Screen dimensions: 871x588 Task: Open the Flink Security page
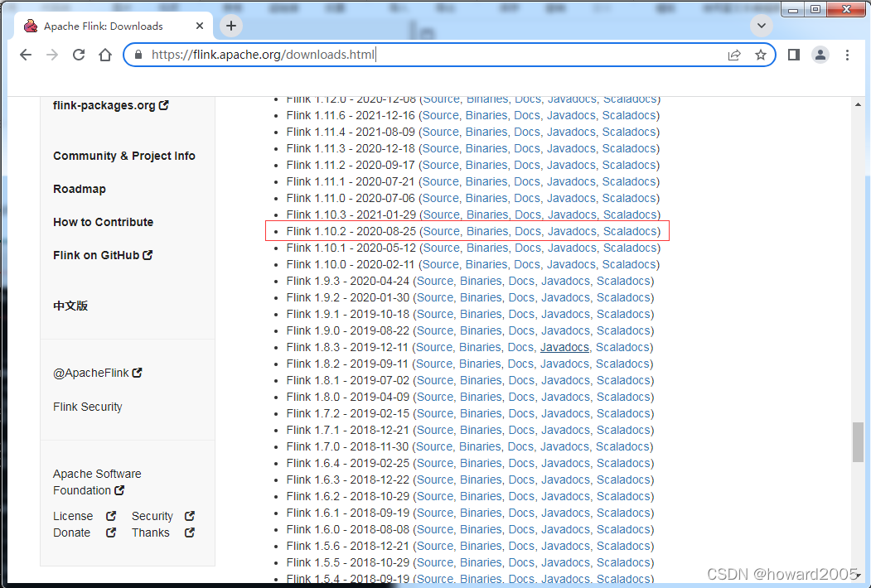88,407
